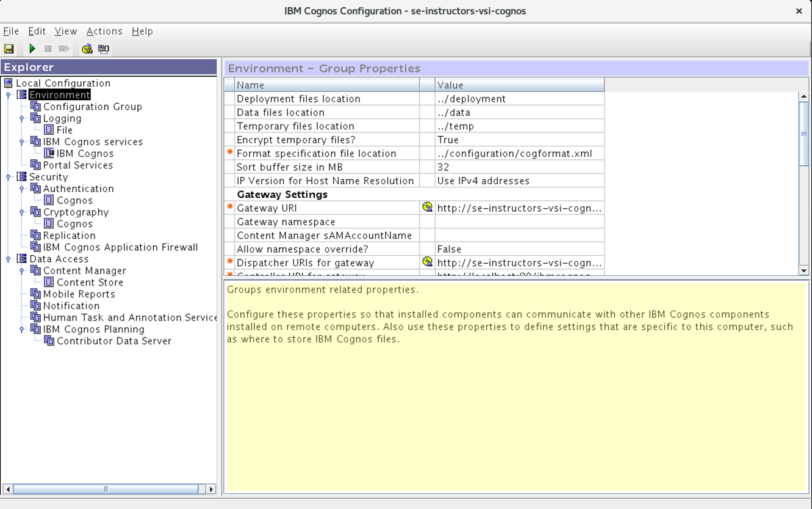Image resolution: width=812 pixels, height=509 pixels.
Task: Open the Edit menu
Action: click(x=37, y=31)
